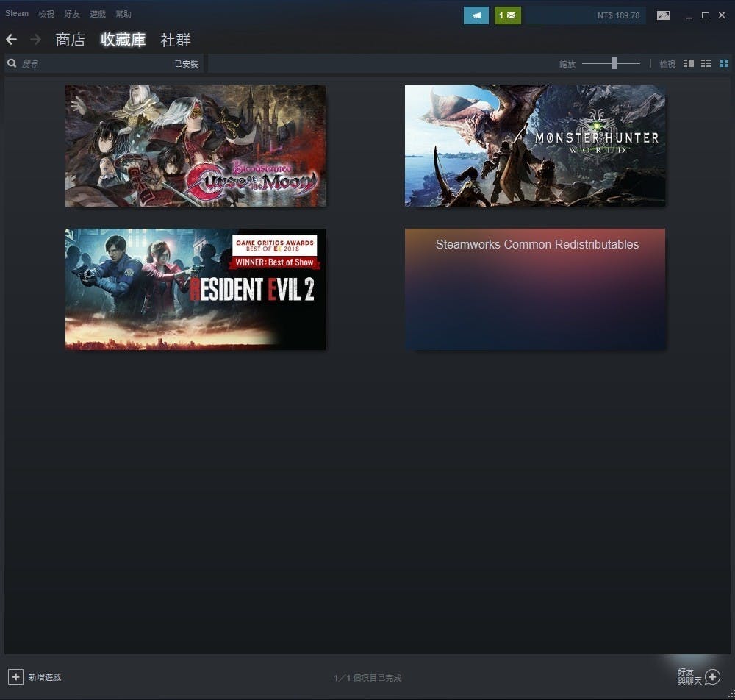Screen dimensions: 735x700
Task: Open the green mail notification icon
Action: [x=507, y=15]
